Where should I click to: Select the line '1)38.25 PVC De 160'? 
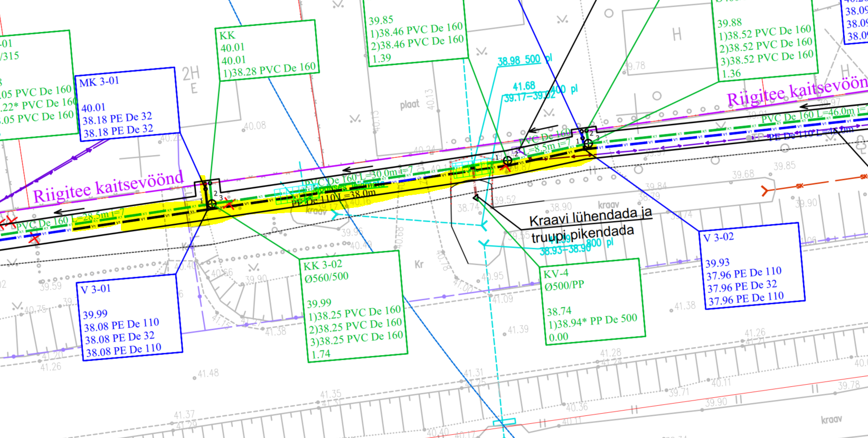pos(355,313)
